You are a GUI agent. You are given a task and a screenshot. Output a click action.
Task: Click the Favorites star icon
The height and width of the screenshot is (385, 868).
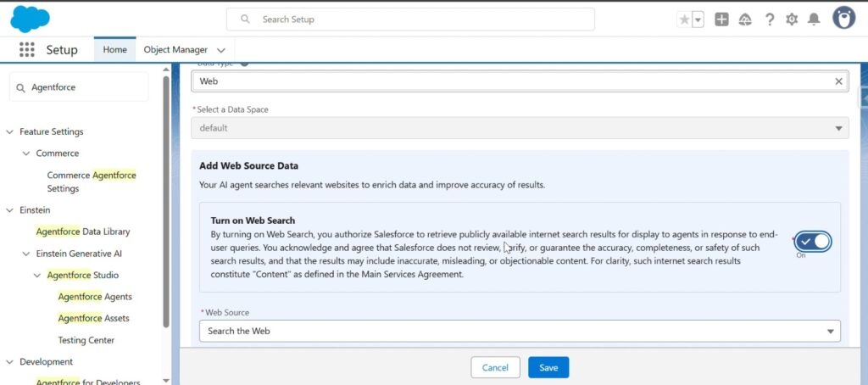[x=684, y=20]
